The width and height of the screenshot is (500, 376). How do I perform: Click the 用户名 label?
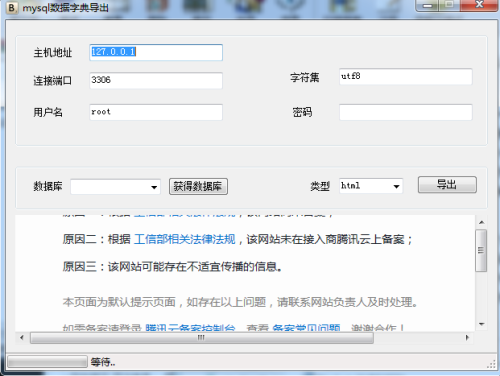[x=48, y=112]
